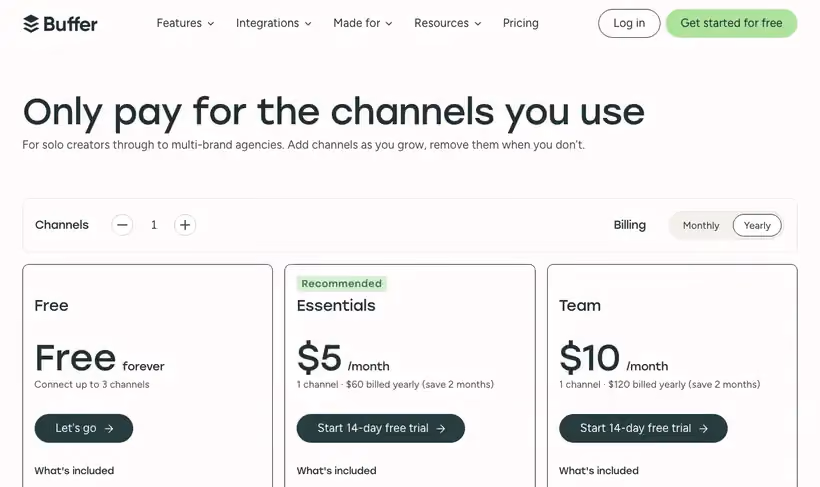Click the 'For solo creators' subtitle text
The image size is (820, 487).
[303, 145]
